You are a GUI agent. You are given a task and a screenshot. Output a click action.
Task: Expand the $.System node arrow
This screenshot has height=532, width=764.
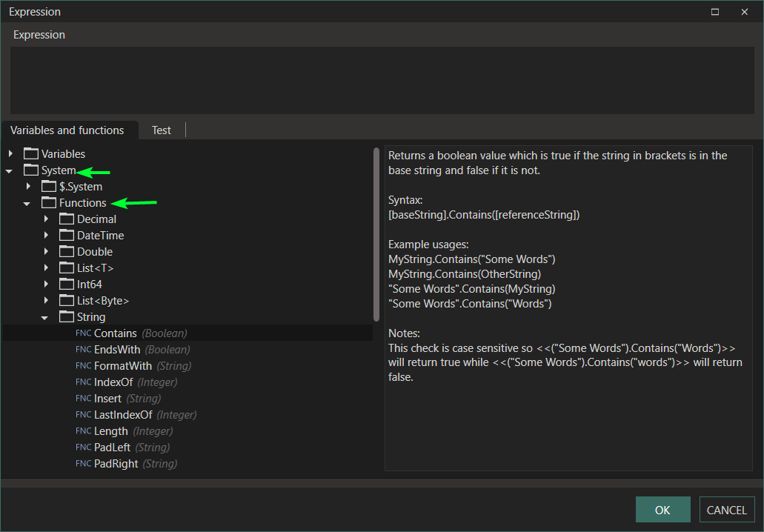(28, 187)
